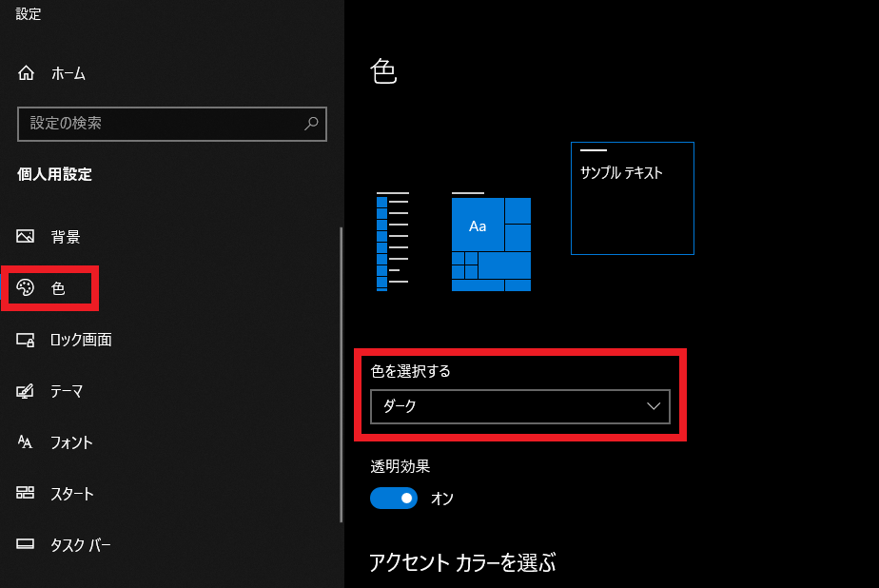Click the 色を選択する label
This screenshot has width=879, height=588.
coord(410,371)
